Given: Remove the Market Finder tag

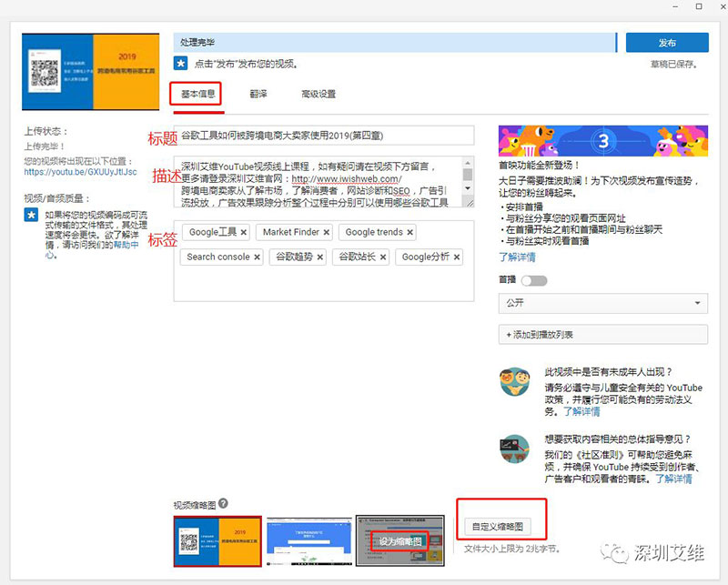Looking at the screenshot, I should tap(327, 232).
